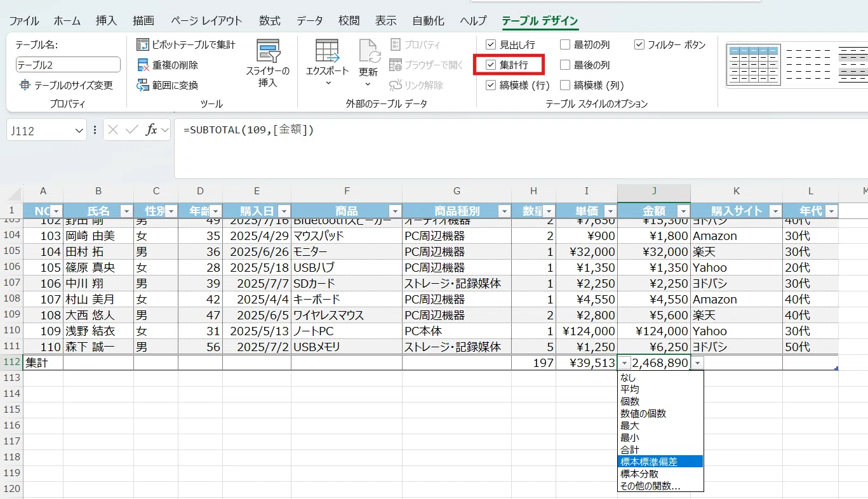Open the 氏名 column filter dropdown

click(126, 211)
